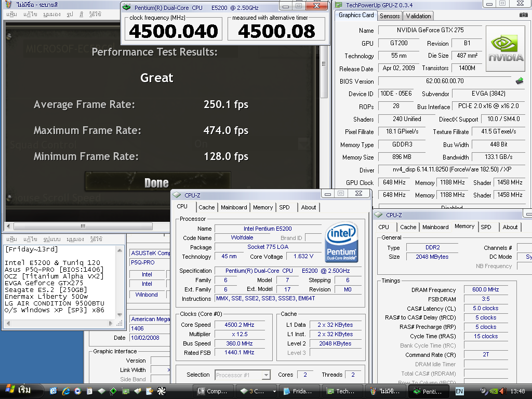This screenshot has width=532, height=399.
Task: Click the green diamond icon in quick launch
Action: (113, 391)
